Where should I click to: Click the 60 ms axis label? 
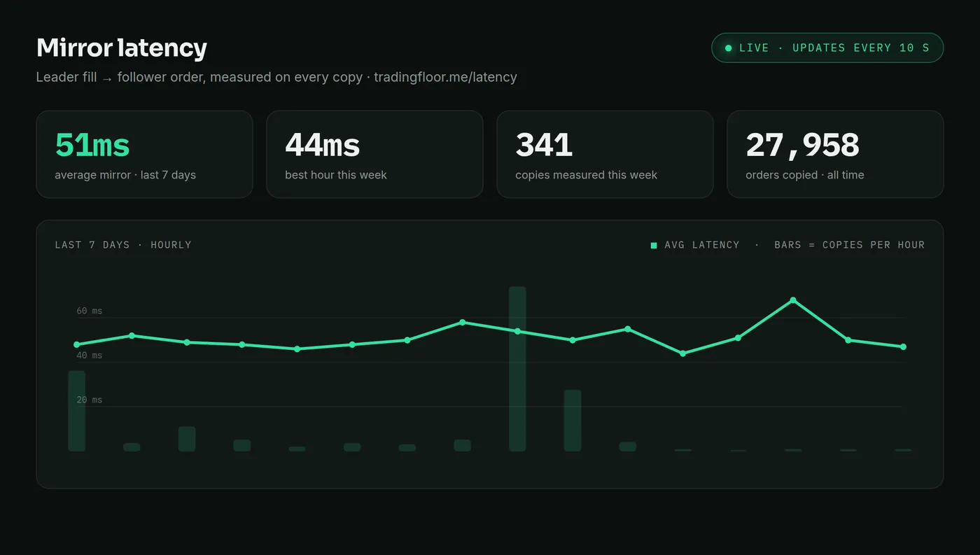[x=90, y=311]
